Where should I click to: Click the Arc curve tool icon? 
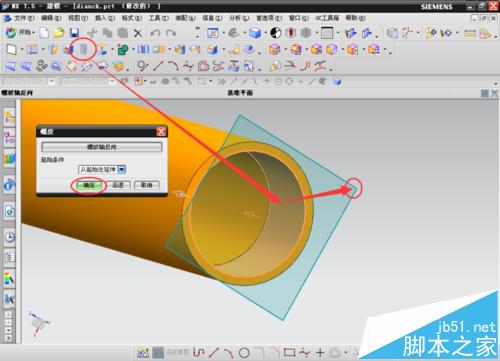click(x=173, y=66)
